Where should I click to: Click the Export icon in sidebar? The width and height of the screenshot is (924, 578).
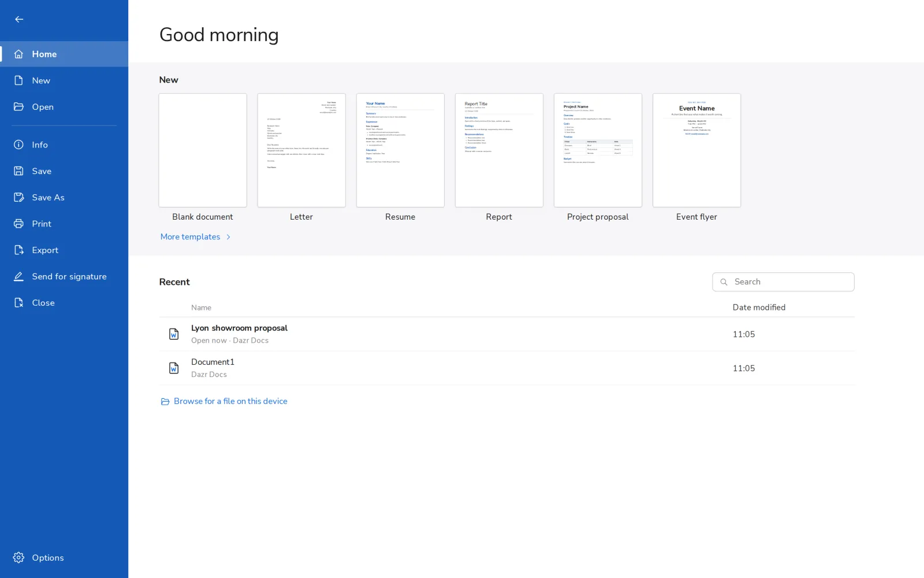point(18,250)
